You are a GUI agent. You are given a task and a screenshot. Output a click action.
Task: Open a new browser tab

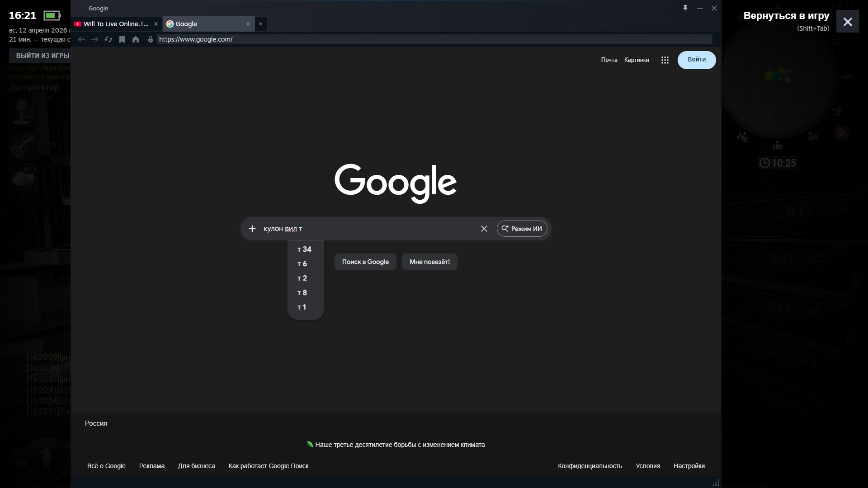pyautogui.click(x=261, y=24)
